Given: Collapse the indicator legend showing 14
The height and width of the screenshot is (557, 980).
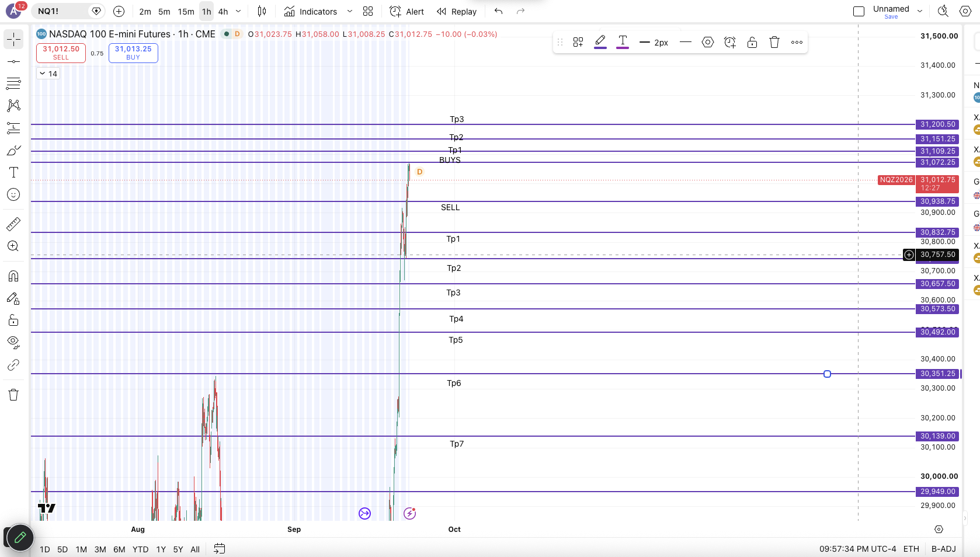Looking at the screenshot, I should click(x=48, y=74).
